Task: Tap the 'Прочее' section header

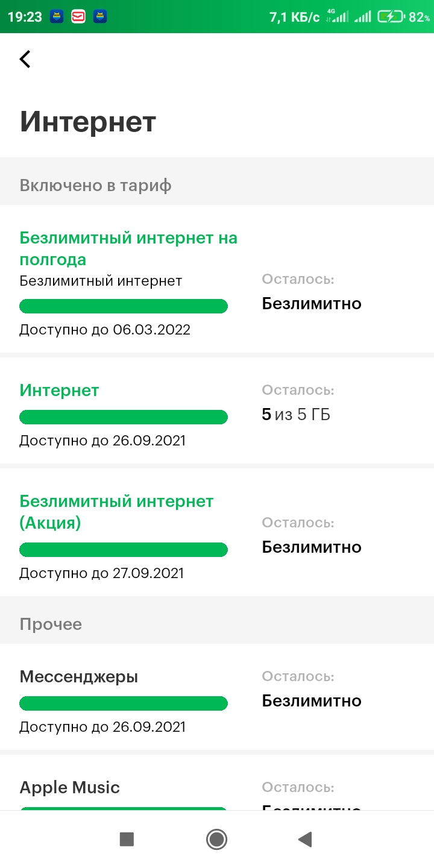Action: [x=51, y=624]
